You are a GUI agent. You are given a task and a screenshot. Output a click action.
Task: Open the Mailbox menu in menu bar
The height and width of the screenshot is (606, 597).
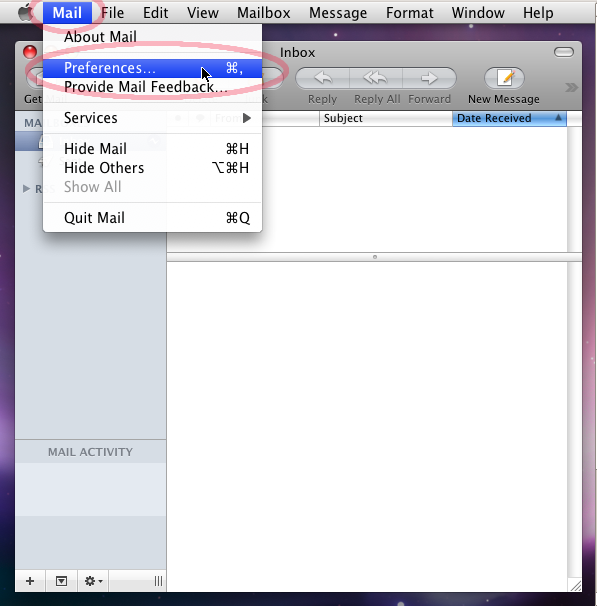coord(264,13)
